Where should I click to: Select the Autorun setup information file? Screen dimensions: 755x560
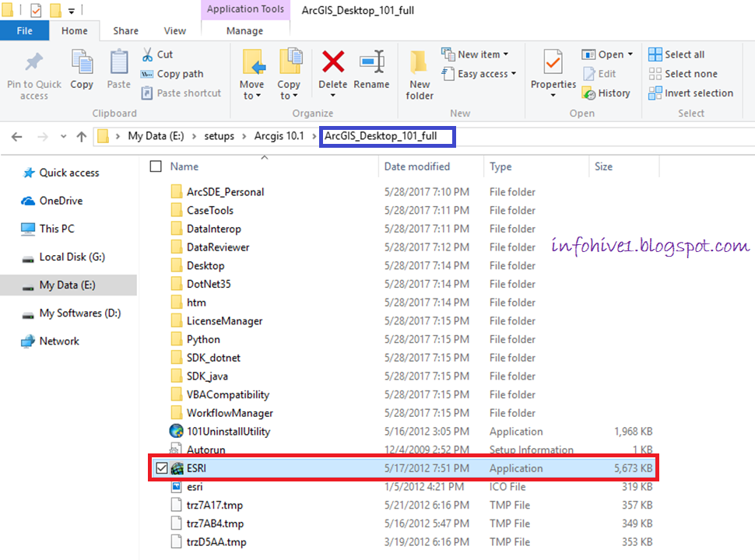[x=206, y=450]
